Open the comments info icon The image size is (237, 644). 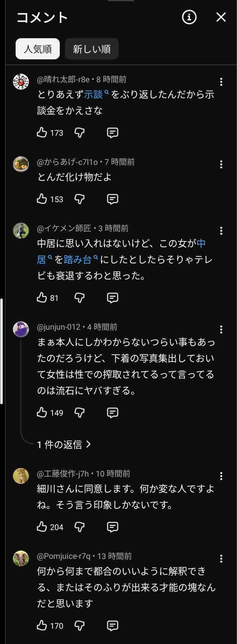(189, 17)
